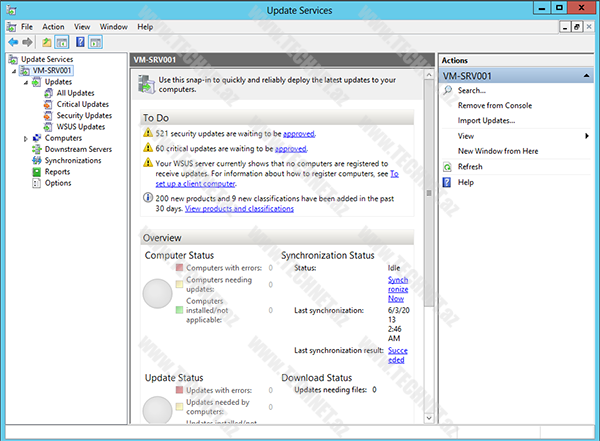
Task: Open View products and classifications link
Action: [239, 209]
